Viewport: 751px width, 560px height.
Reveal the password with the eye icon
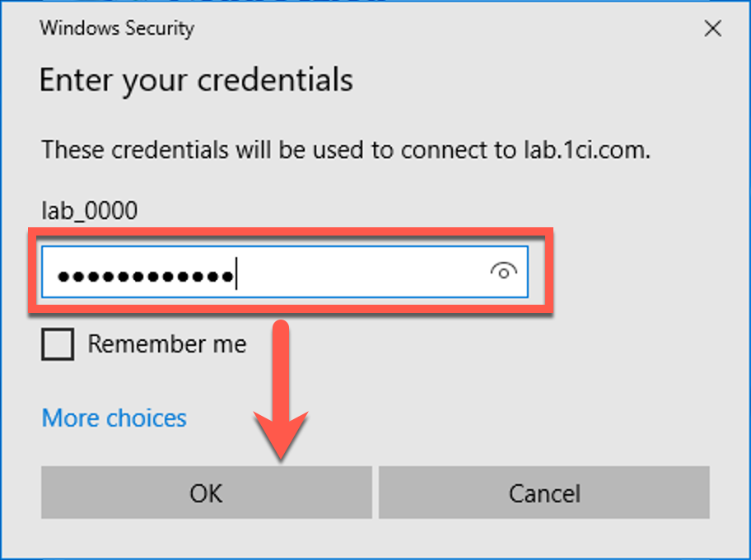point(502,271)
